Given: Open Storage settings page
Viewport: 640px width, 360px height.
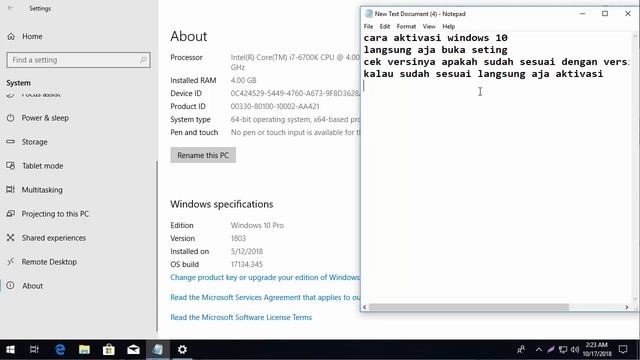Looking at the screenshot, I should pyautogui.click(x=35, y=142).
